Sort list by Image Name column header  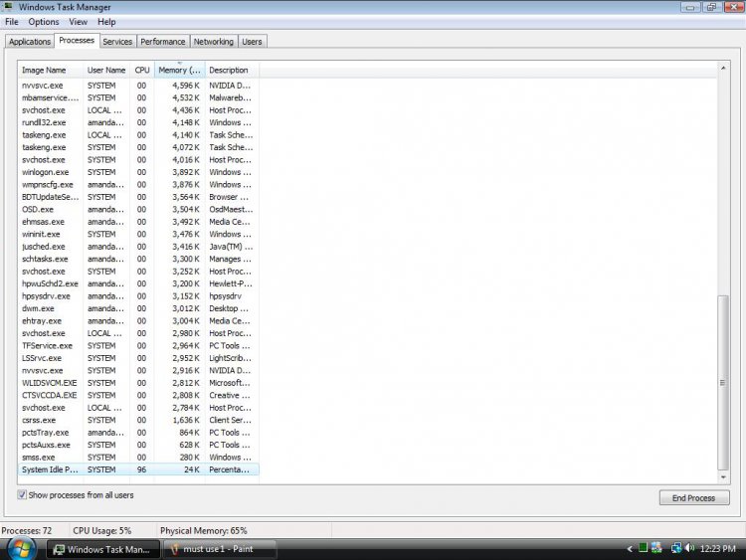[x=49, y=71]
